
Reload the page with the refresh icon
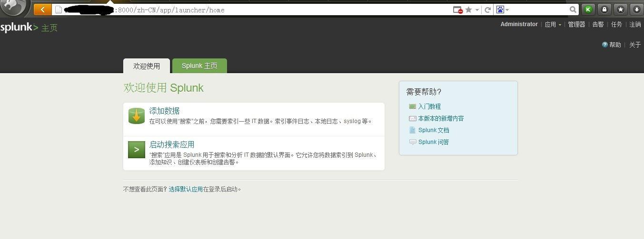pyautogui.click(x=488, y=10)
